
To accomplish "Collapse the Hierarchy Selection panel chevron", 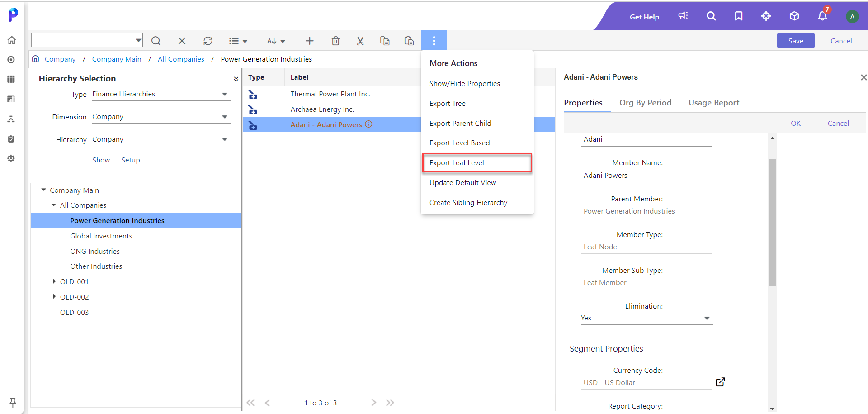I will point(236,79).
